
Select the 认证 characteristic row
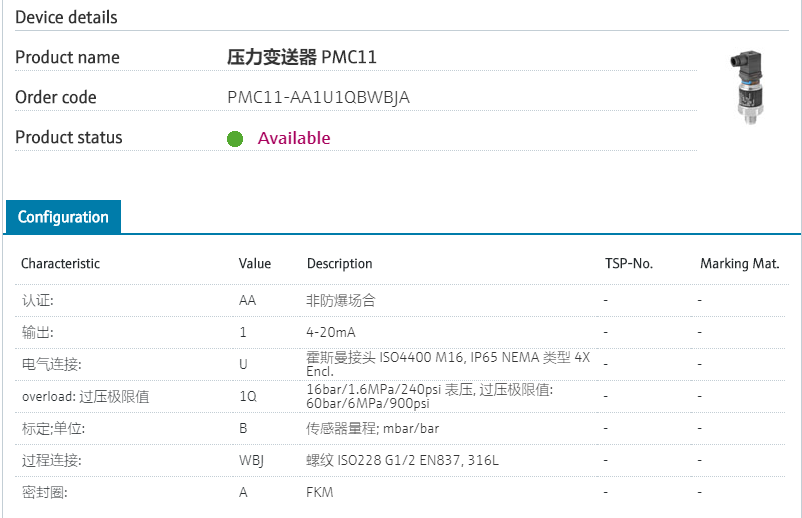click(38, 300)
